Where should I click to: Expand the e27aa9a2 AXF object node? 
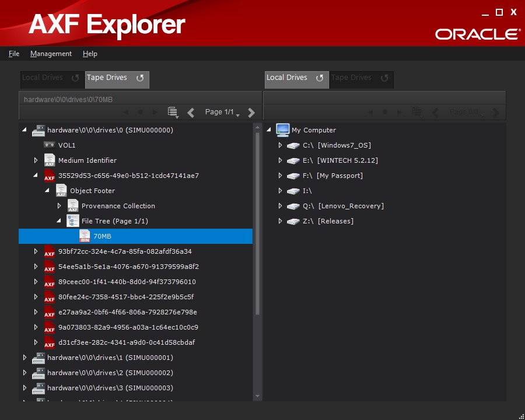(36, 312)
